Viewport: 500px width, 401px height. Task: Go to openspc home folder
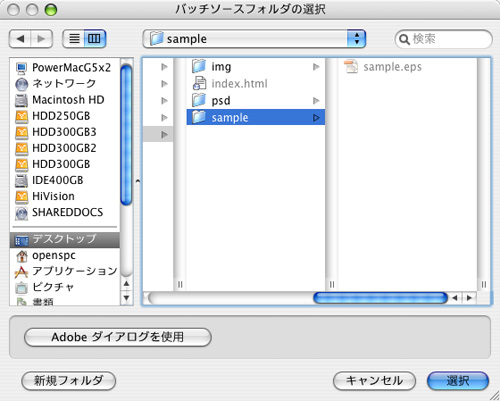[x=46, y=255]
